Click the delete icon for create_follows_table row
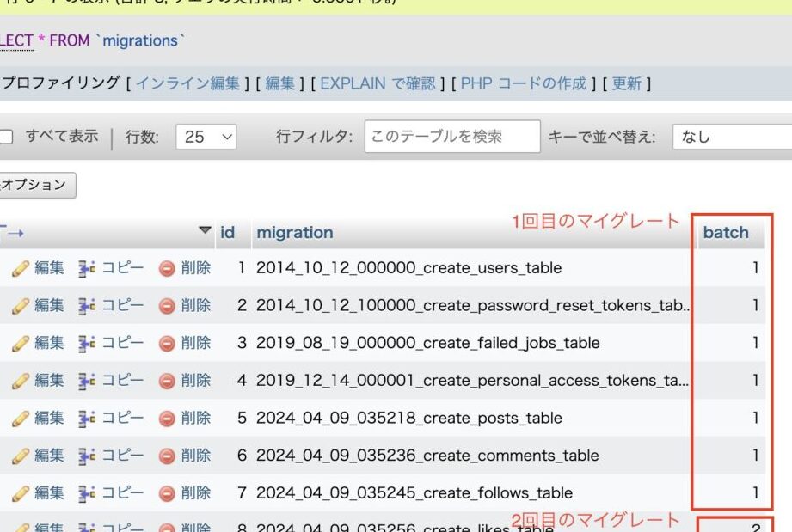Image resolution: width=792 pixels, height=532 pixels. pyautogui.click(x=167, y=493)
